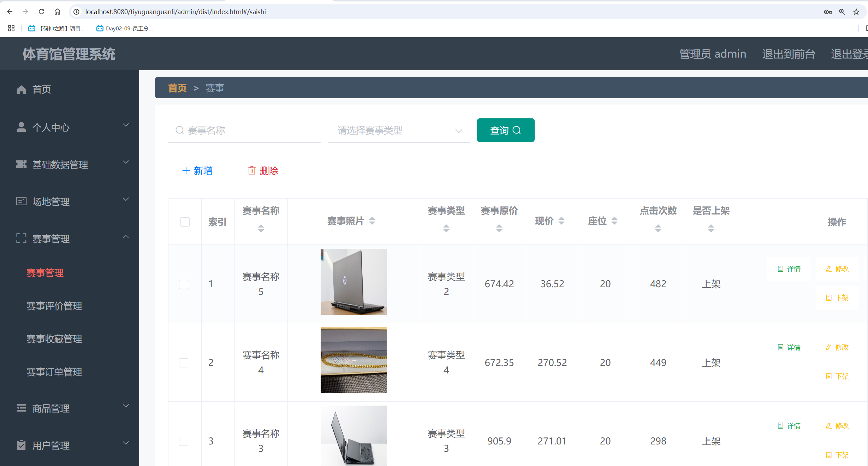Open 赛事订单管理 submenu item
Screen dimensions: 868x466
(54, 372)
